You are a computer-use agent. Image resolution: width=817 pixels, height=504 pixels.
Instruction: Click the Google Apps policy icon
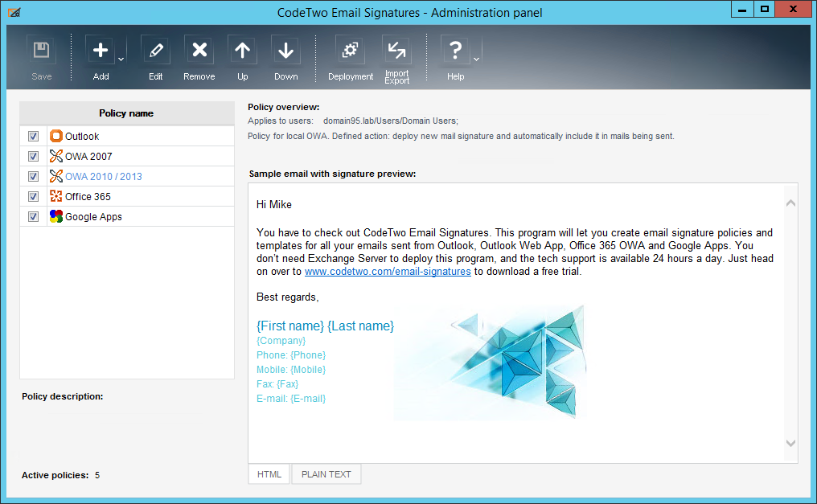[x=55, y=216]
